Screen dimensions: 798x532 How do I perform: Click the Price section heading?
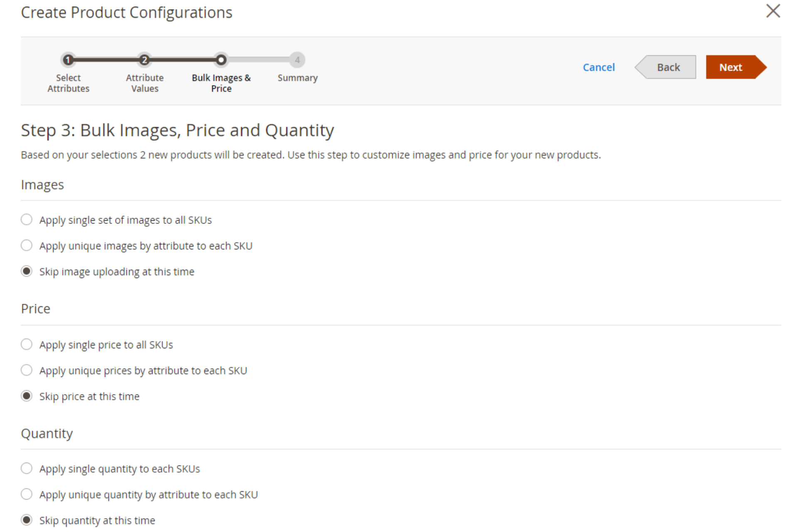35,308
